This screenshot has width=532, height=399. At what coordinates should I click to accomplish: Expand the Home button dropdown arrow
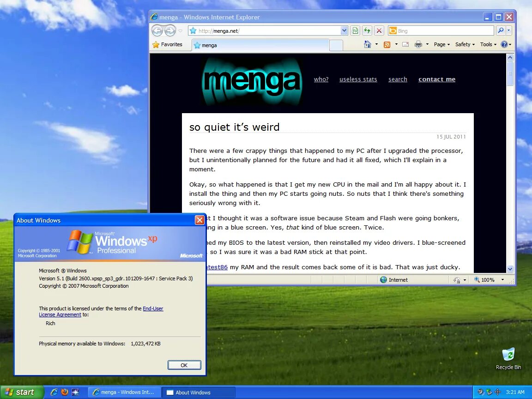pos(376,44)
